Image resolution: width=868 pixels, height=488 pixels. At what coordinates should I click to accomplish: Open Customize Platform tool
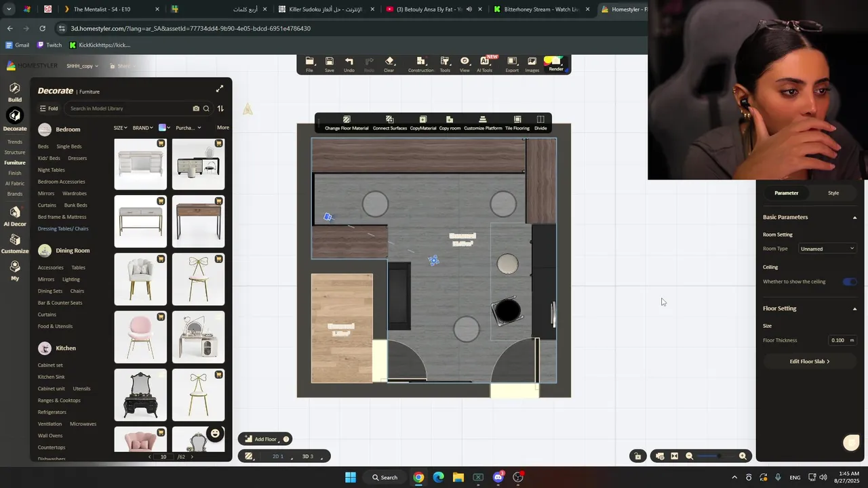coord(483,123)
